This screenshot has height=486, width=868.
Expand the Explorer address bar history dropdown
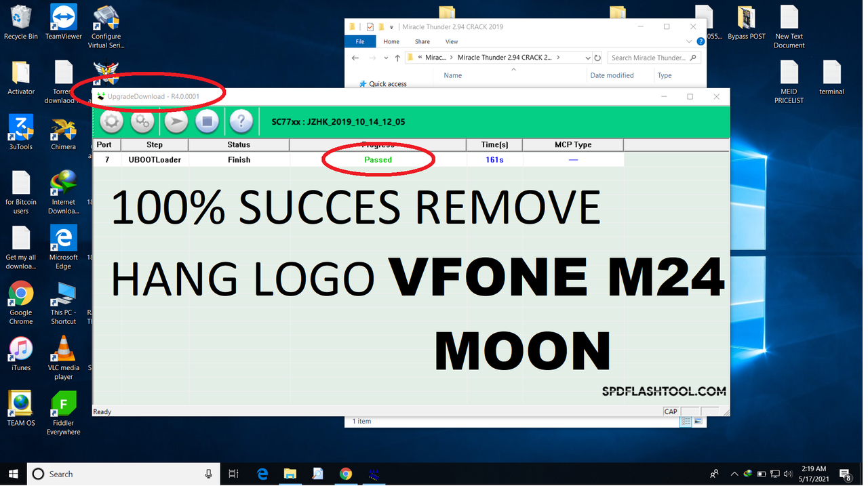pyautogui.click(x=587, y=58)
